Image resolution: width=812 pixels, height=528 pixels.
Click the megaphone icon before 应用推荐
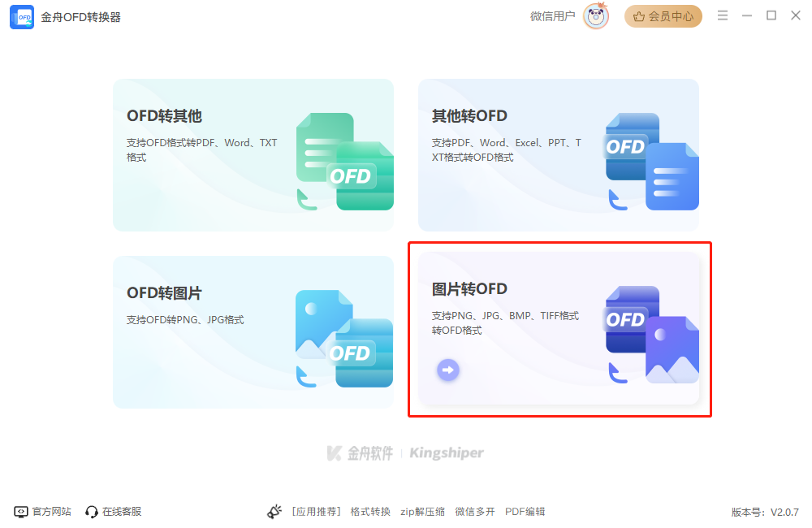274,512
